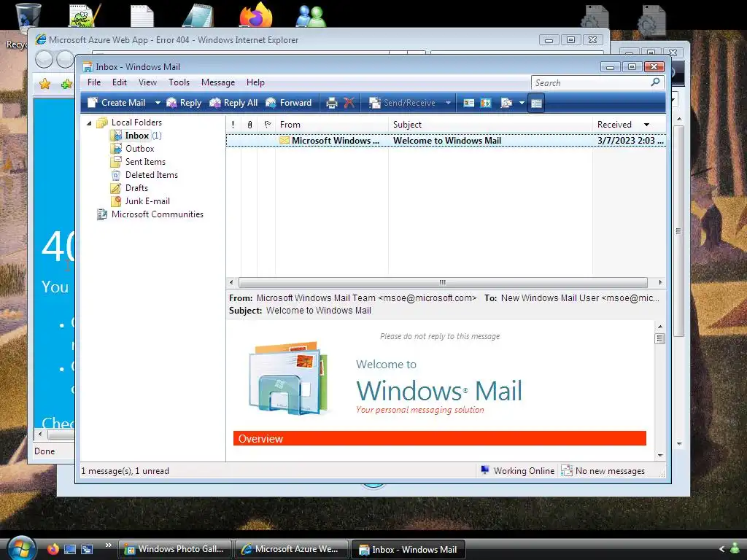Click the Windows Mail title bar icon

[88, 67]
